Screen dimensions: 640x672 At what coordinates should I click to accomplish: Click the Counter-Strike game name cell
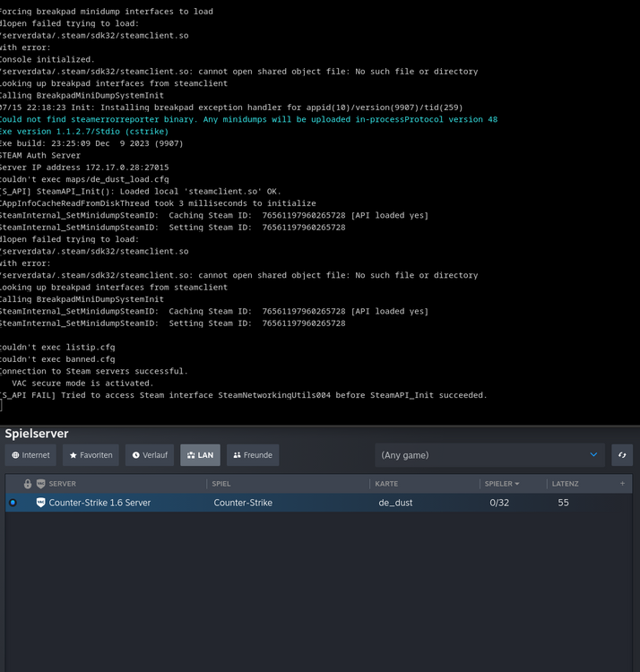[x=243, y=503]
